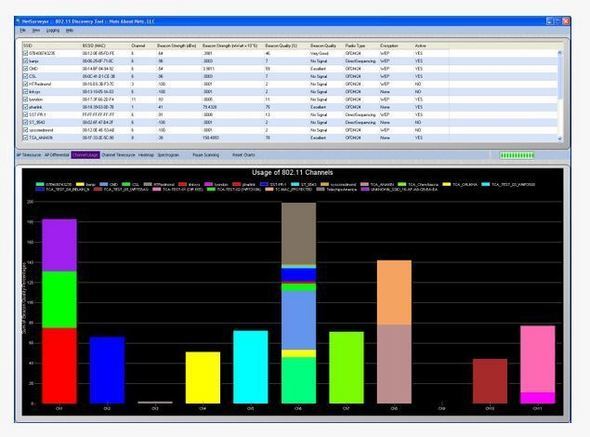Image resolution: width=590 pixels, height=437 pixels.
Task: Click the HTRedmond legend color swatch
Action: [148, 184]
